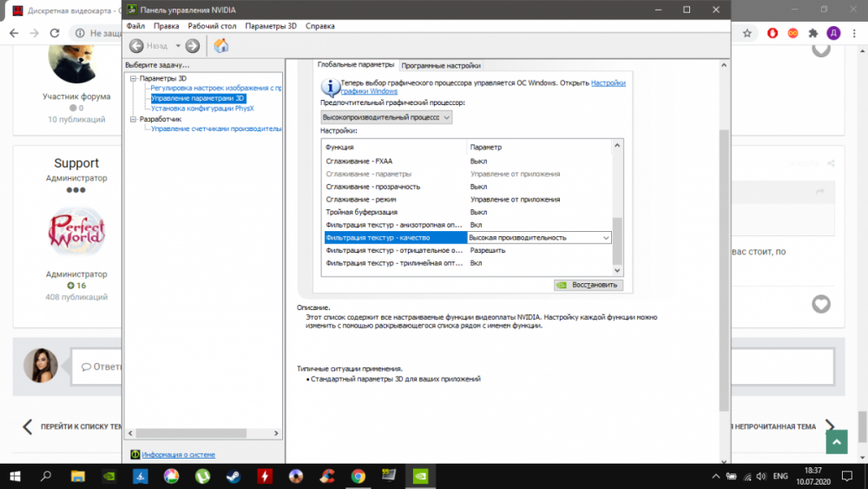Open the Рабочий стол menu

tap(212, 26)
